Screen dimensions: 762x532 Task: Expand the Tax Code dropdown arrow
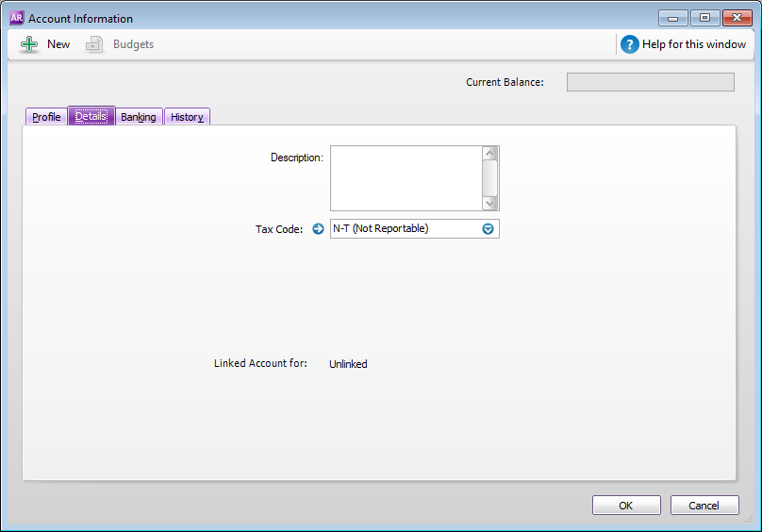[x=488, y=228]
